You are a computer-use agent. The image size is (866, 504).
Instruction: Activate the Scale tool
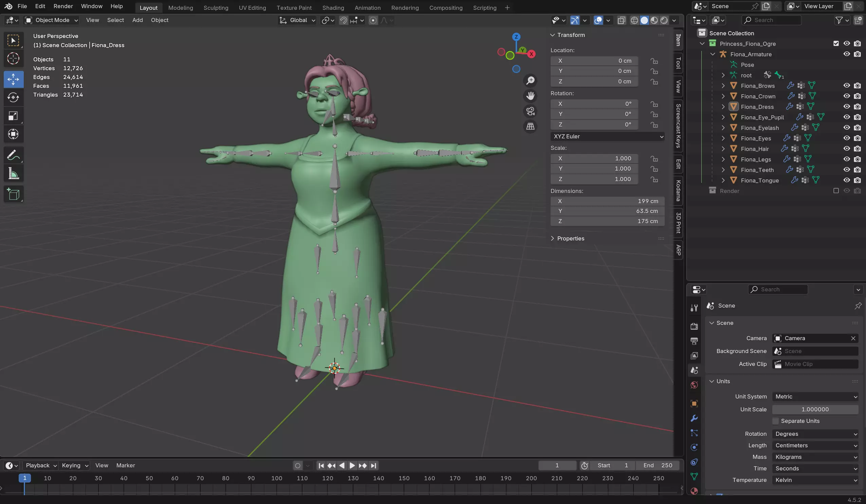(13, 116)
